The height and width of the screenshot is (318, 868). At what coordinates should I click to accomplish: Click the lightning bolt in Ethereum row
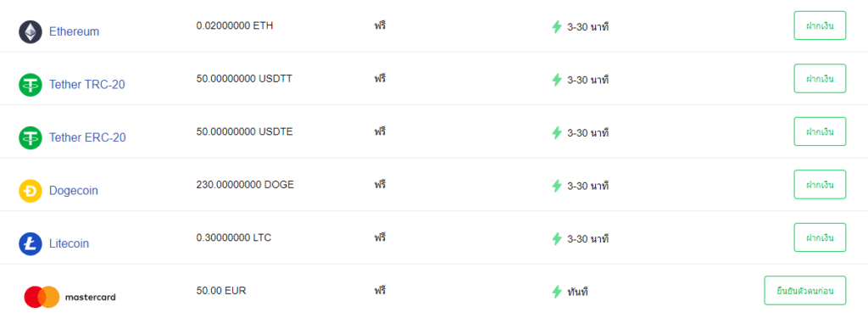557,26
